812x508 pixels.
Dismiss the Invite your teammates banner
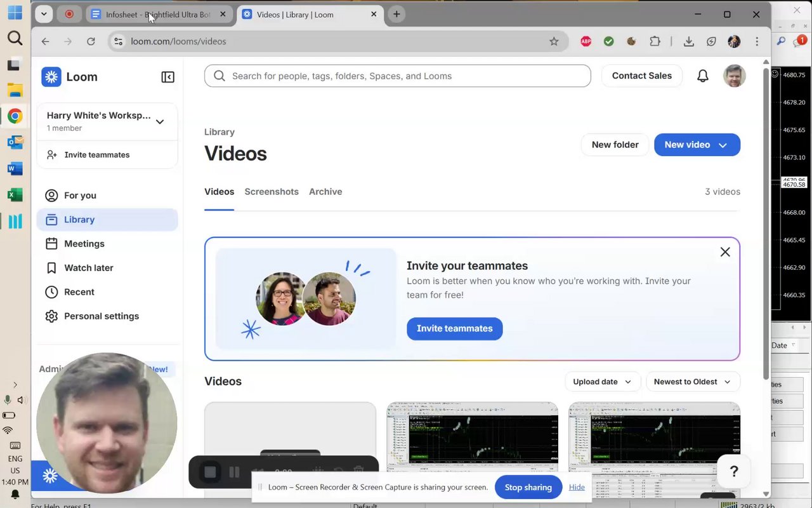pos(725,252)
